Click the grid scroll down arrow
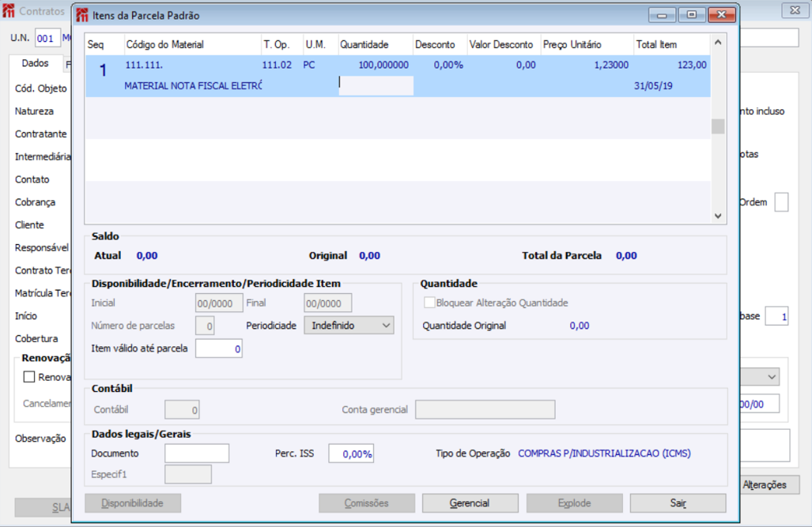This screenshot has width=812, height=527. (x=718, y=216)
